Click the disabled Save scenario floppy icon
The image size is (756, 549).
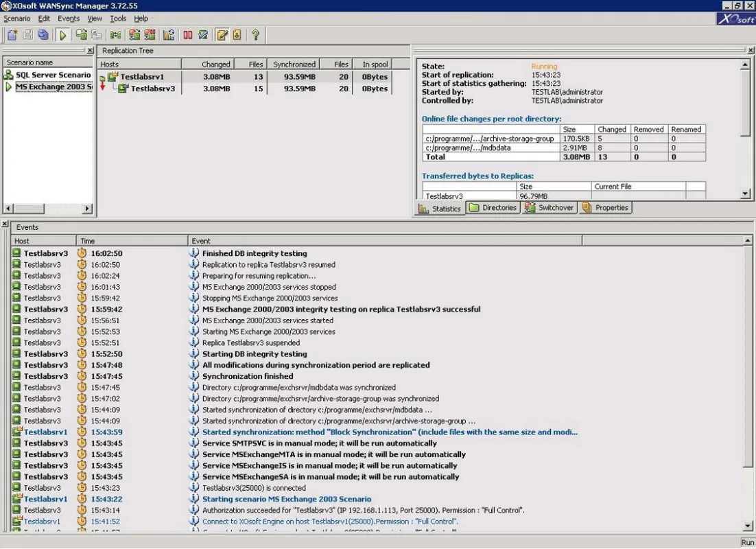click(28, 35)
